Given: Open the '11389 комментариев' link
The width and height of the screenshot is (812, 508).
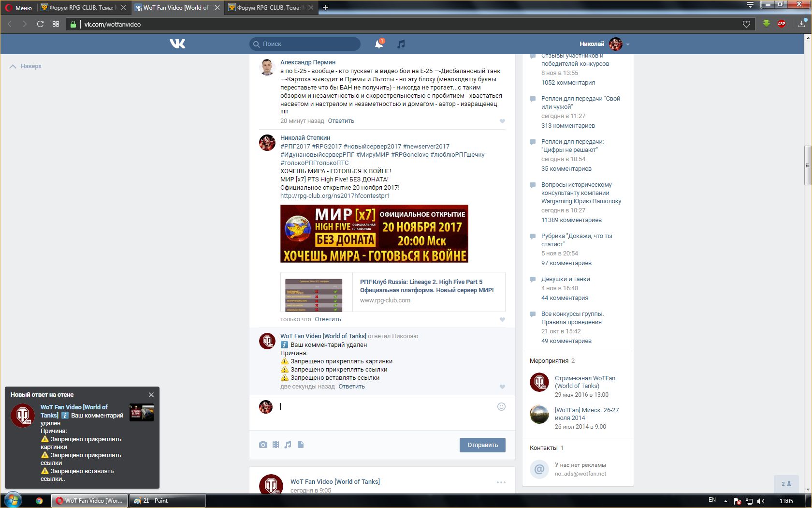Looking at the screenshot, I should [571, 220].
